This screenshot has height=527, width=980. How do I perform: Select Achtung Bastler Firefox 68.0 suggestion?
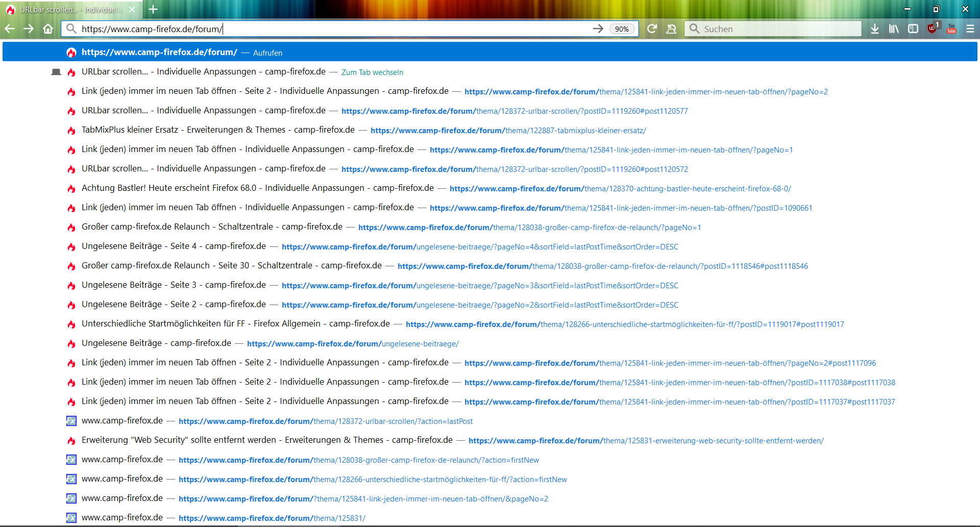point(257,188)
